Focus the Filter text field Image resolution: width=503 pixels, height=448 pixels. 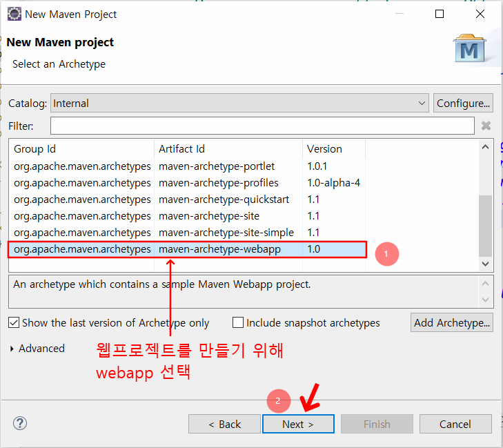(262, 126)
